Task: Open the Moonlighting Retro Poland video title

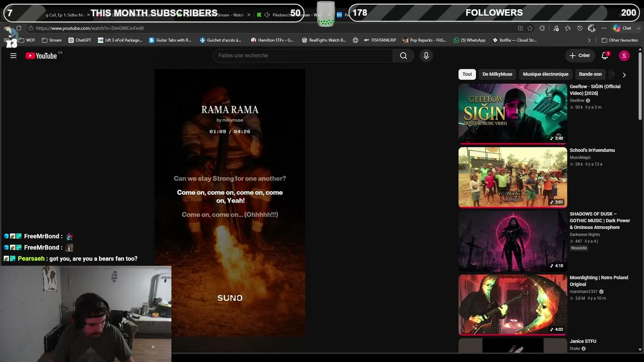Action: tap(599, 281)
